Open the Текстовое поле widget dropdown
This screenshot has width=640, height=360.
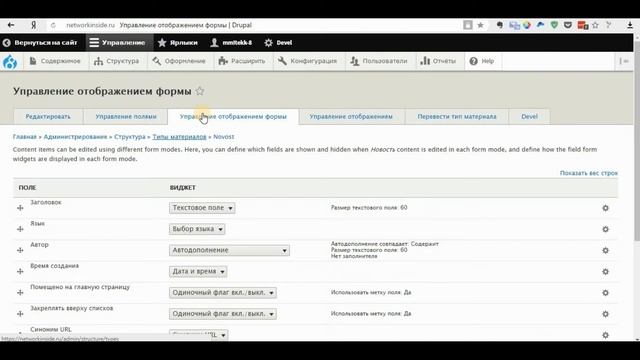(202, 208)
